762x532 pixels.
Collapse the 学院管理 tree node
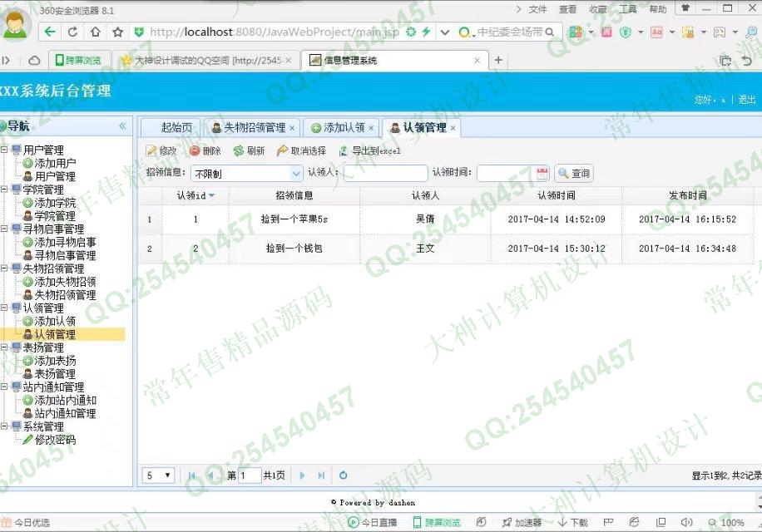pos(4,190)
